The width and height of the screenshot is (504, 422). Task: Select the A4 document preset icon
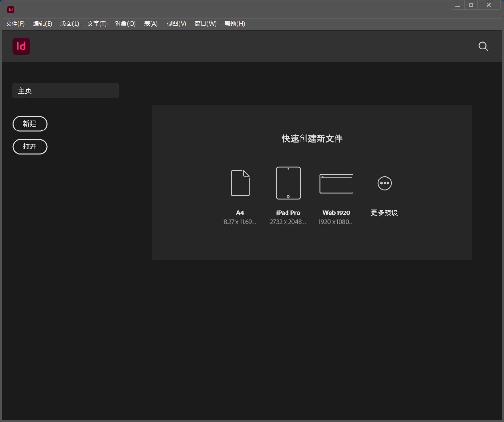point(240,183)
